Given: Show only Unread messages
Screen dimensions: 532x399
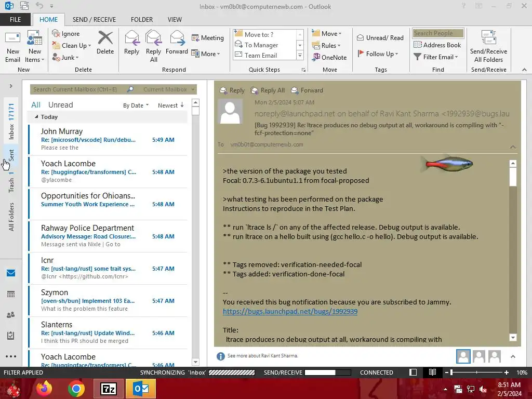Looking at the screenshot, I should pos(60,105).
